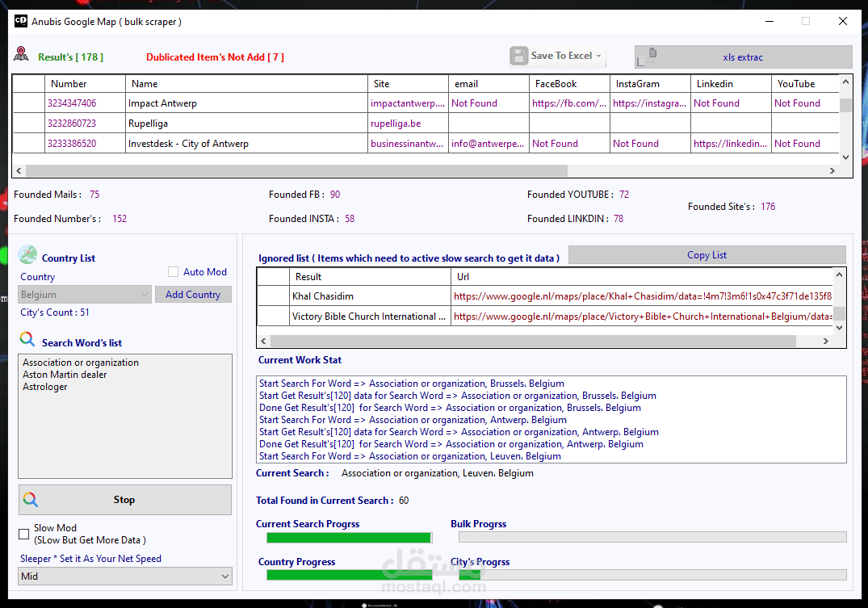
Task: Click the xls extrac document icon
Action: [647, 57]
